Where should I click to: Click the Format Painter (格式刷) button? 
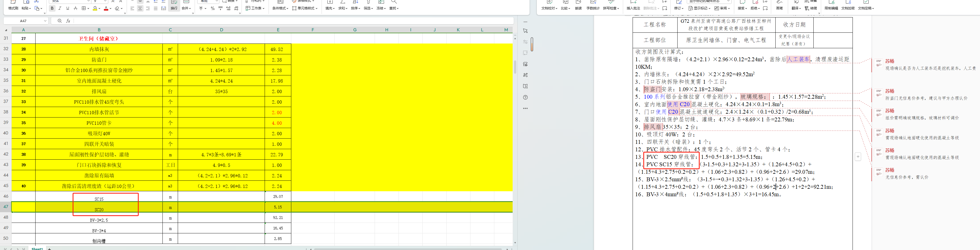(x=13, y=5)
